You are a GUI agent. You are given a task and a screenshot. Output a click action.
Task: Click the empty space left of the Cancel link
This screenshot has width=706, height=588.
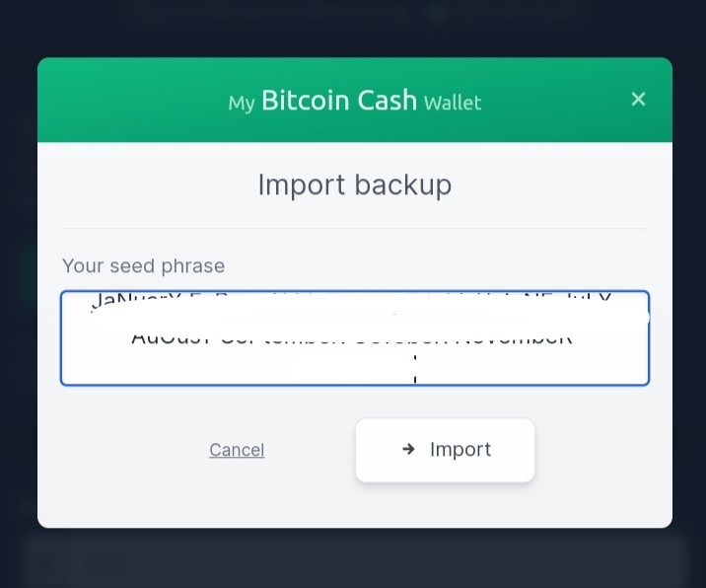(x=130, y=450)
